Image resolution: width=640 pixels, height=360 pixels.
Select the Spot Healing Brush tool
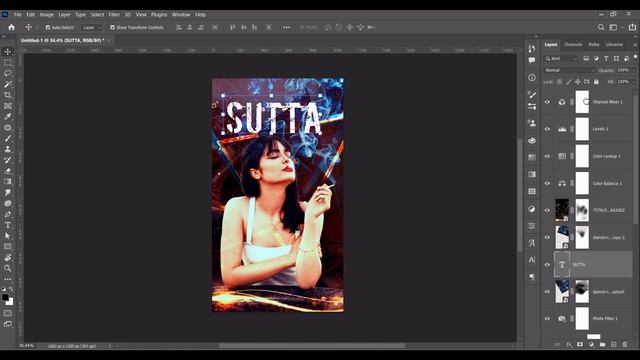pos(8,127)
